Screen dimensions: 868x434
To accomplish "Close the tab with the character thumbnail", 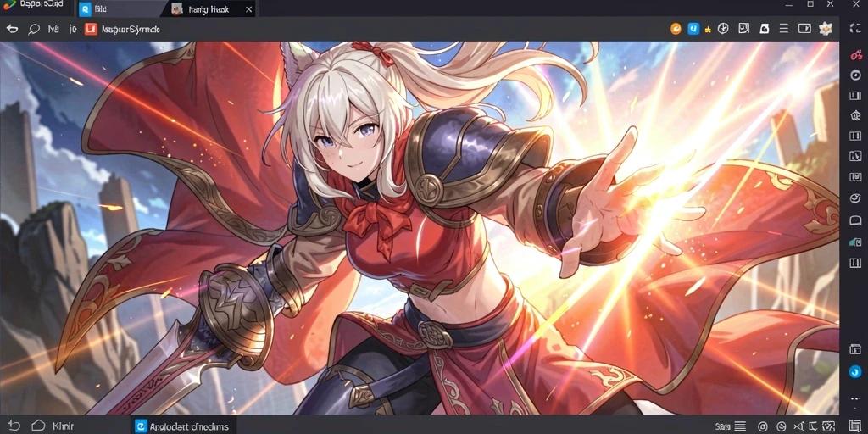I will pyautogui.click(x=248, y=9).
